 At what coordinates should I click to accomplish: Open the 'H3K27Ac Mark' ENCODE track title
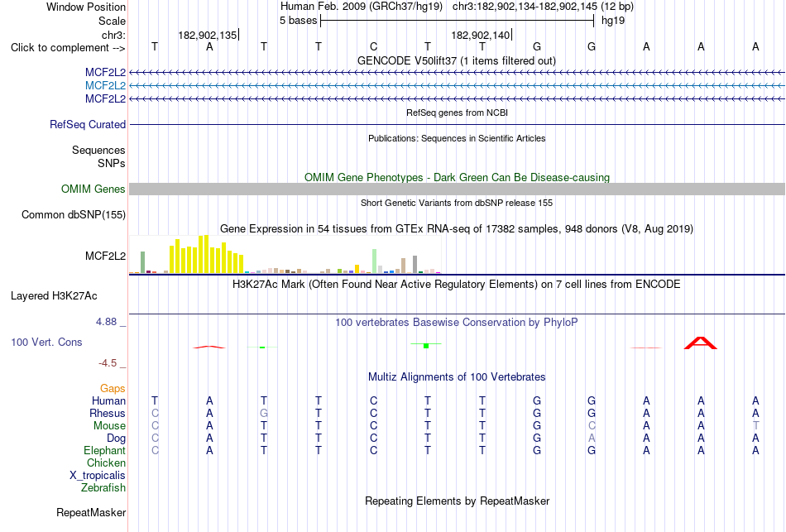(x=457, y=285)
